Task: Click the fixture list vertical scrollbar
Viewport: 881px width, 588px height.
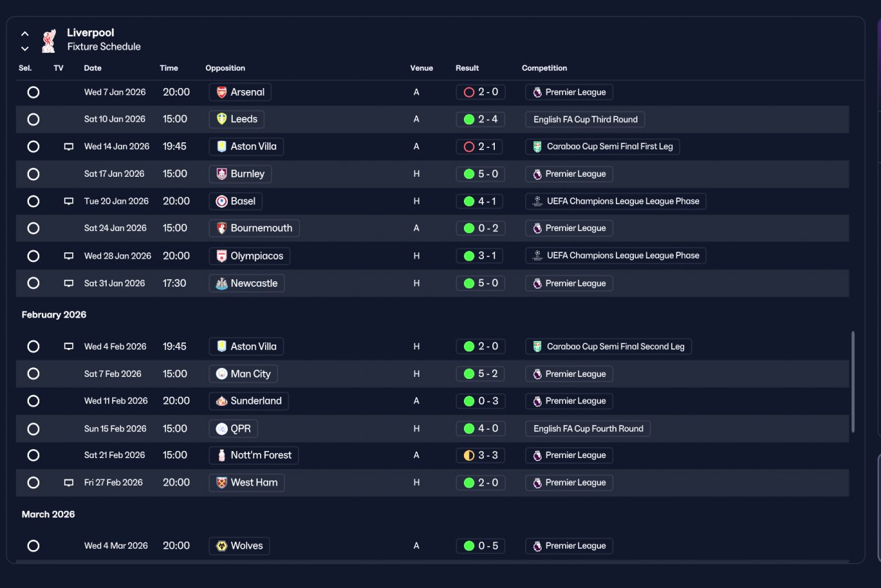Action: 853,382
